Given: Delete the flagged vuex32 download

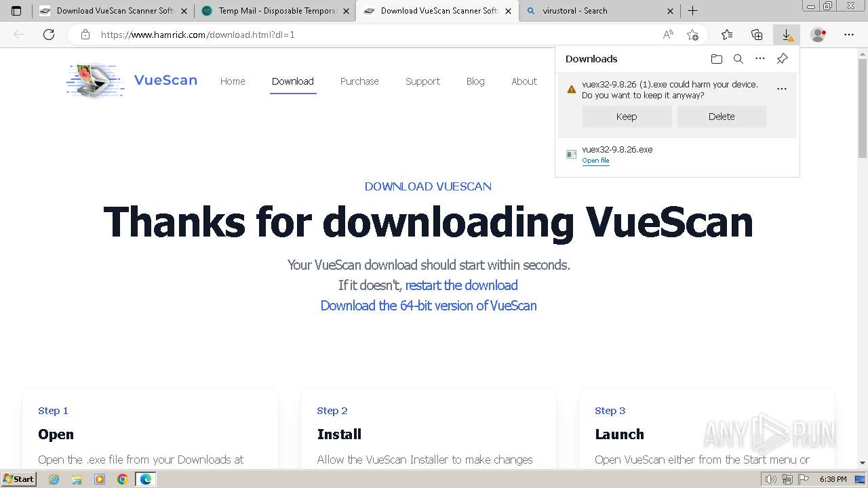Looking at the screenshot, I should pos(722,117).
